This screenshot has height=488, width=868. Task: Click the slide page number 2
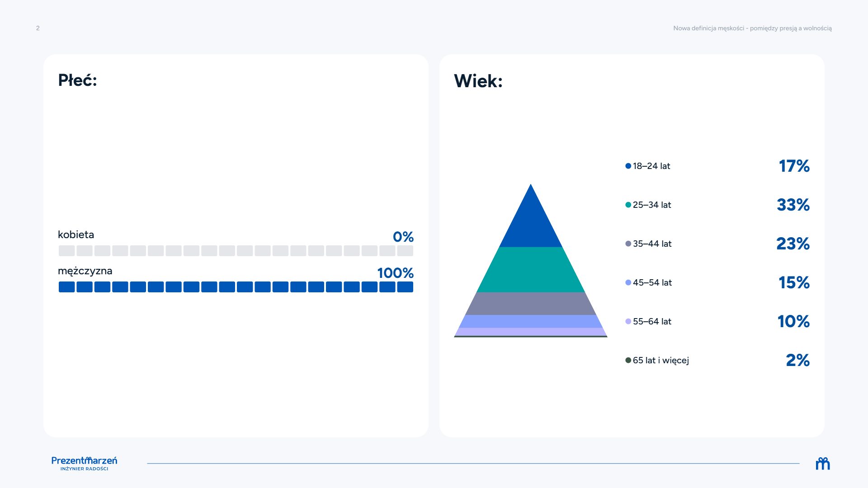coord(38,28)
